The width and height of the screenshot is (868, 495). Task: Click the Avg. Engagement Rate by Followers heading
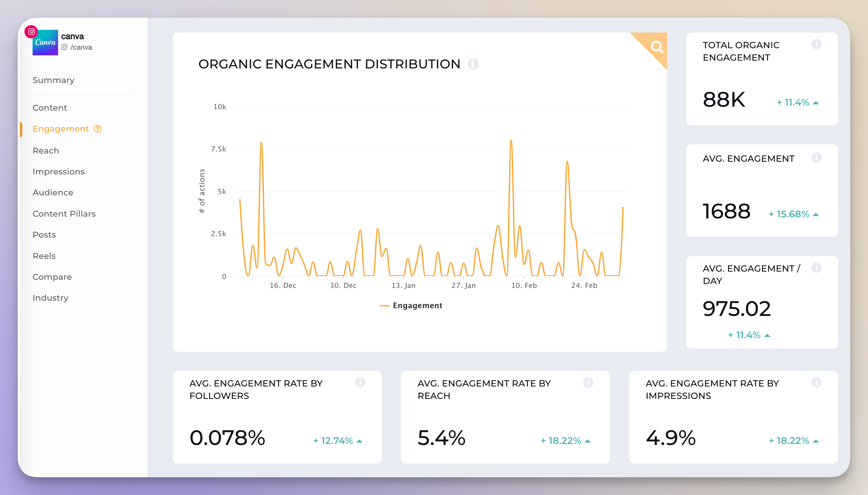coord(256,390)
